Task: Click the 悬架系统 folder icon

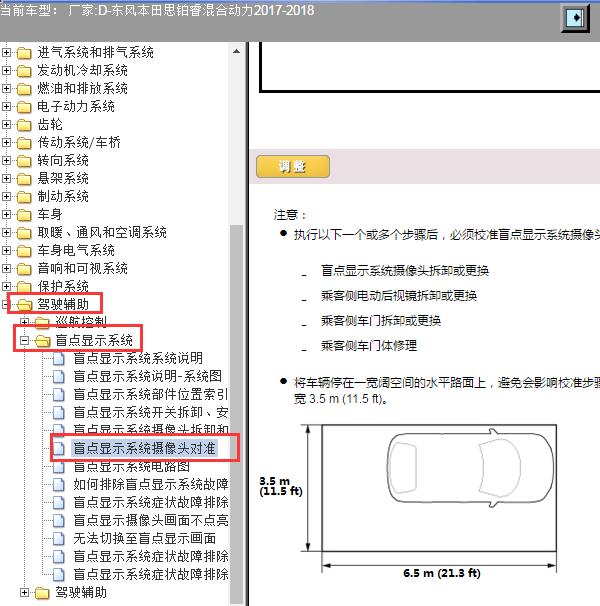Action: [x=24, y=179]
